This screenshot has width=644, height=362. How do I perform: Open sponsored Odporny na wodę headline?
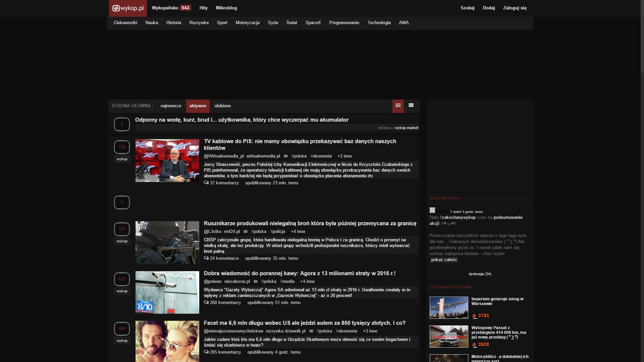pyautogui.click(x=242, y=120)
